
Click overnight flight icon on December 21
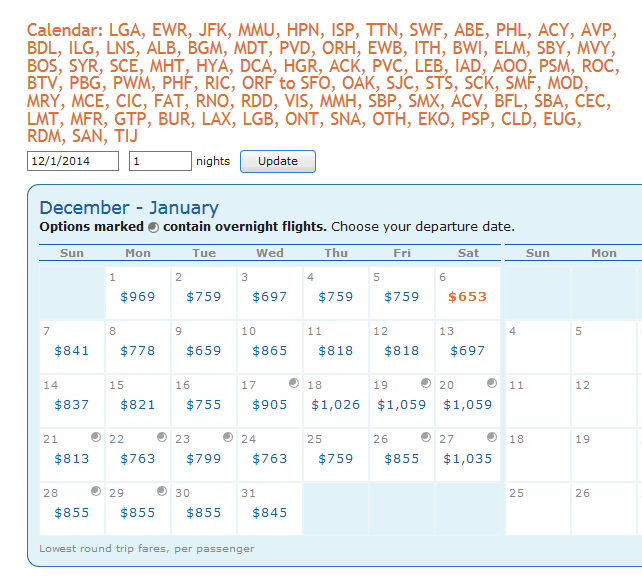pos(95,437)
